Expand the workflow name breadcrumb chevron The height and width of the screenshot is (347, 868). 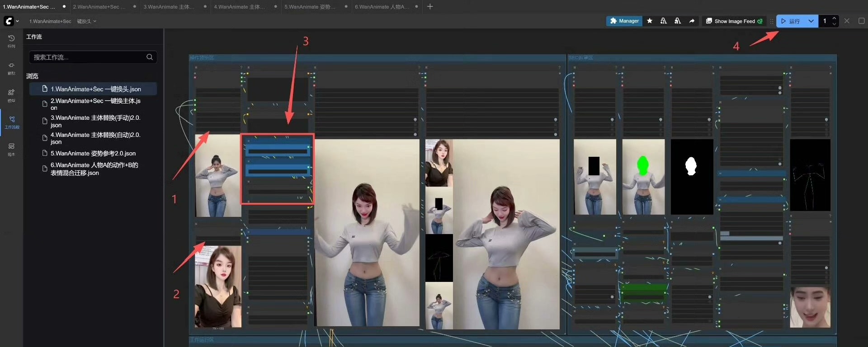94,21
